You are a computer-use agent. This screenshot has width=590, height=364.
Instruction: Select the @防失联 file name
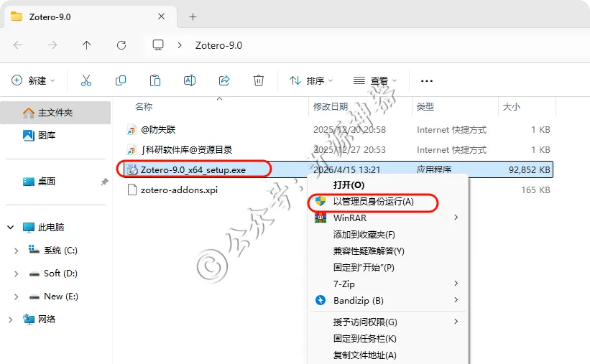(158, 130)
